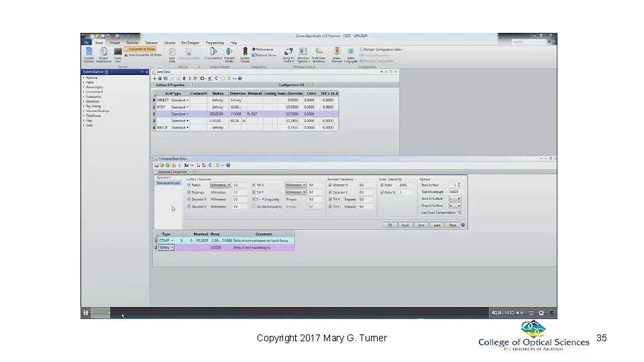This screenshot has height=362, width=644.
Task: Run the System Check tool
Action: [x=245, y=54]
